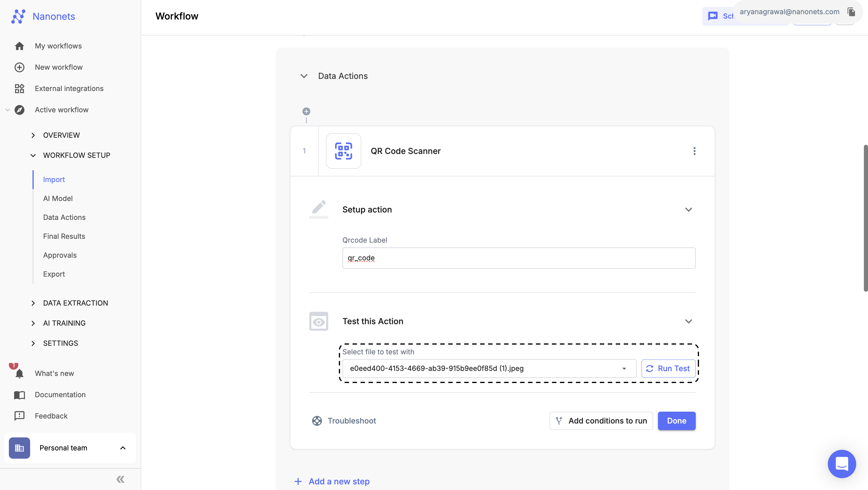Click the Feedback speech bubble icon
This screenshot has height=490, width=868.
tap(19, 416)
